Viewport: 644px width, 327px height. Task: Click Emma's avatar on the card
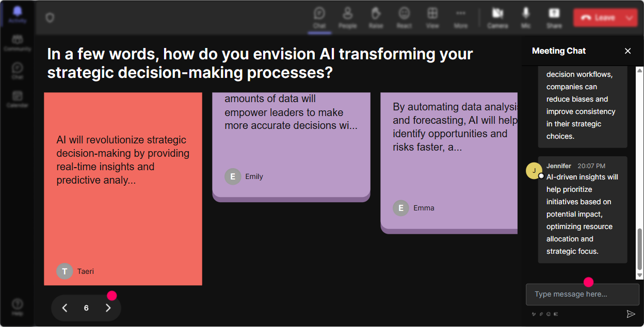tap(401, 208)
